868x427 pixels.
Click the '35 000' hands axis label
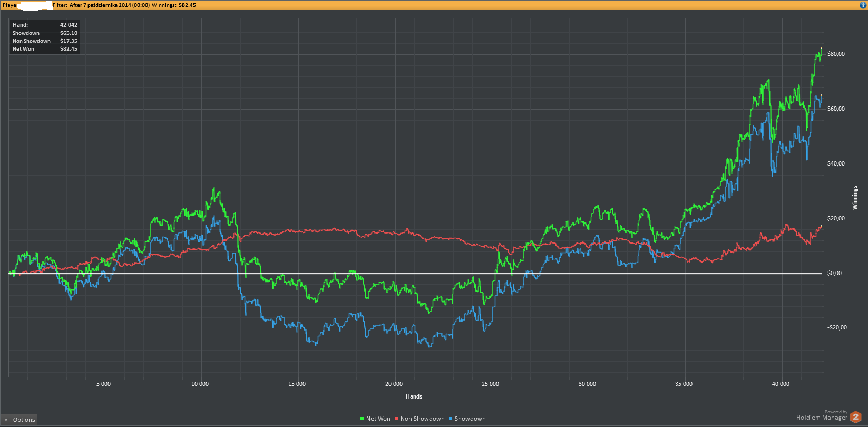684,384
